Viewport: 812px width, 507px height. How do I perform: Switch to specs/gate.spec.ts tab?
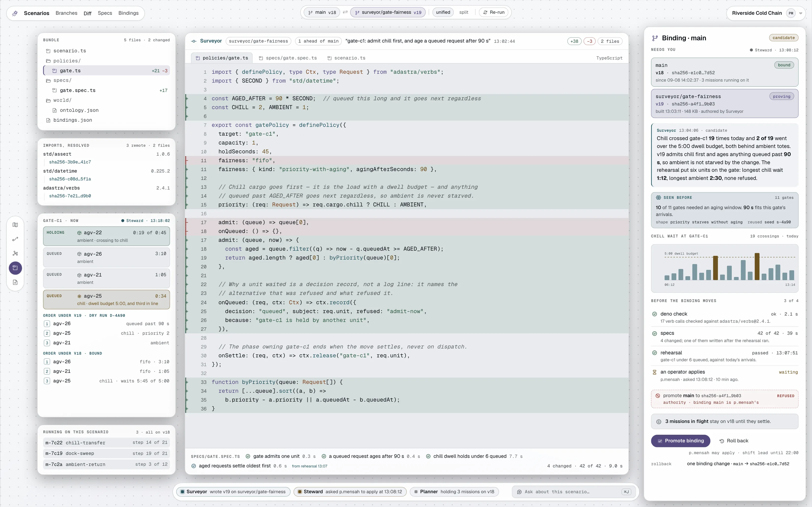tap(288, 58)
